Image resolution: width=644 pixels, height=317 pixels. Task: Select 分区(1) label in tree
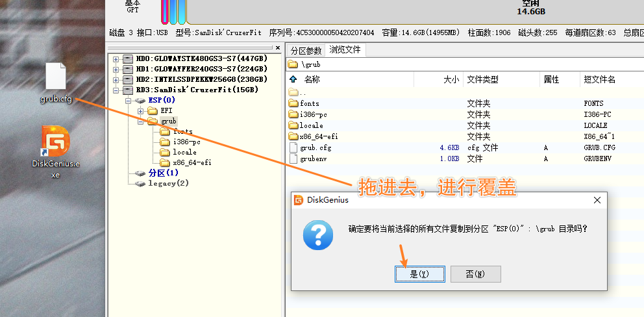click(x=164, y=173)
